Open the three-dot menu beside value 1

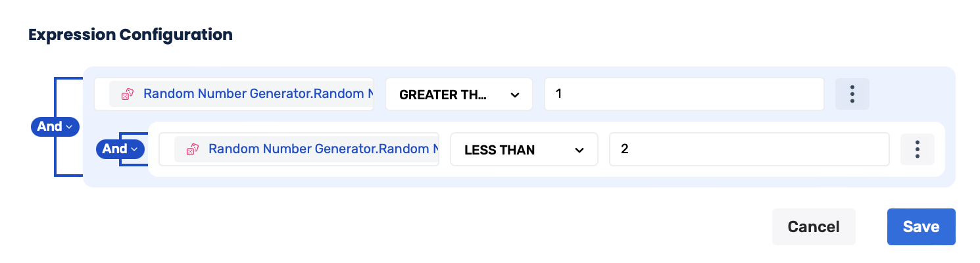pyautogui.click(x=852, y=94)
